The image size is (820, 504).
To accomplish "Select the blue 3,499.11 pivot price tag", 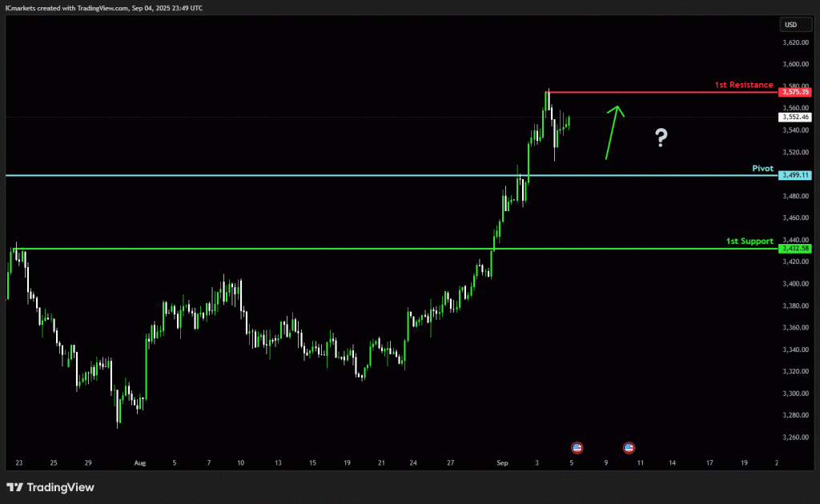I will pyautogui.click(x=795, y=175).
